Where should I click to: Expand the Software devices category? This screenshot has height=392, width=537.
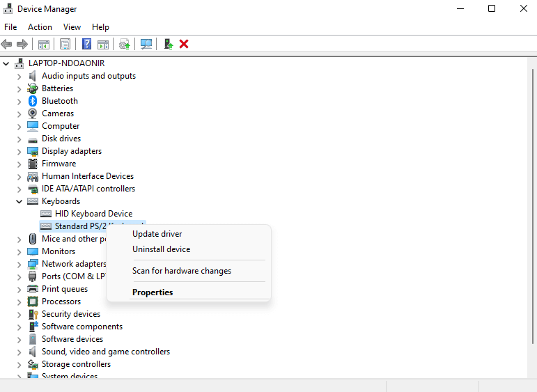(x=20, y=340)
